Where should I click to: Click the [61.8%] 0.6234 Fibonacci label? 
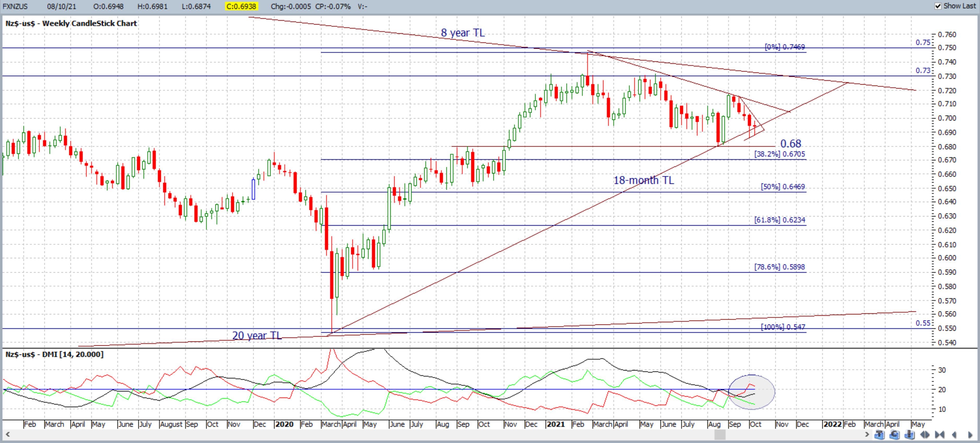point(780,220)
